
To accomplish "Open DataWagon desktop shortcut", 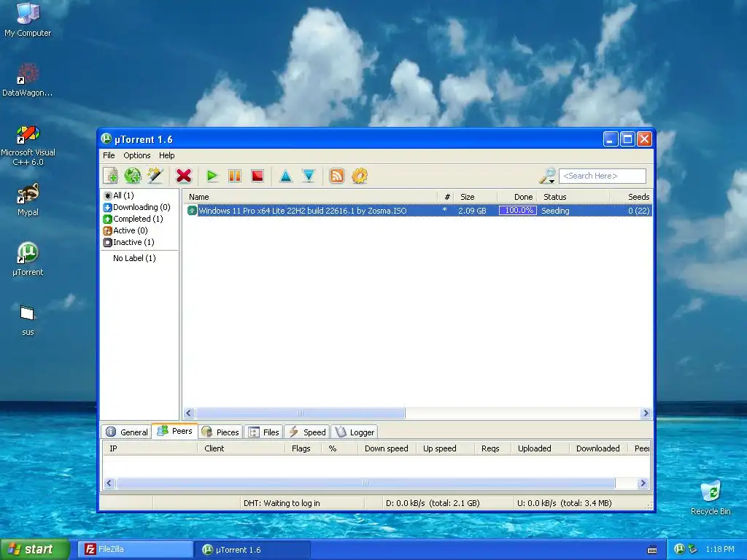I will click(x=28, y=79).
